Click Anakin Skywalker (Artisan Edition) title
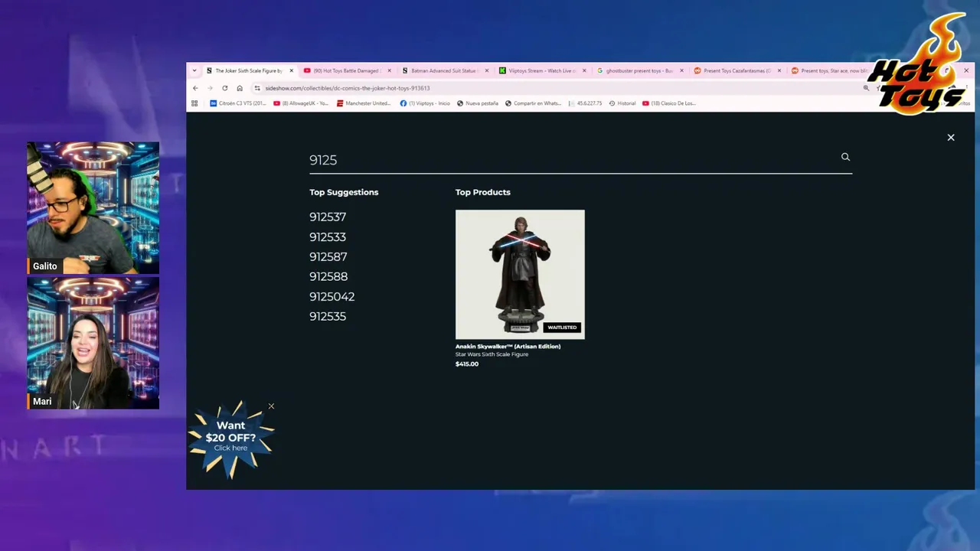The image size is (980, 551). [508, 346]
